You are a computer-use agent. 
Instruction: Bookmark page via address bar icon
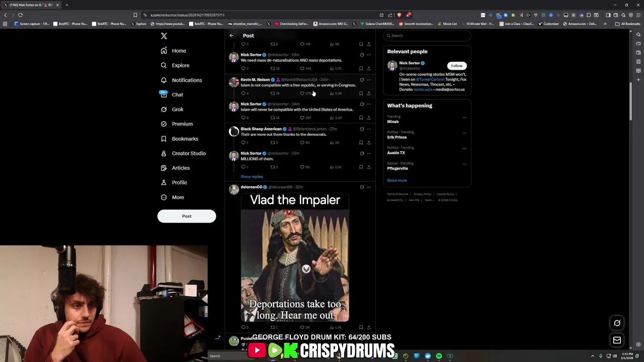[135, 15]
